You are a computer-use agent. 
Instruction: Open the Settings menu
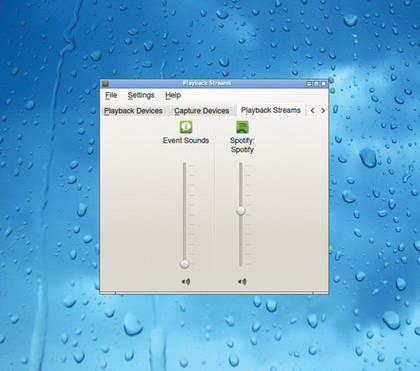pyautogui.click(x=141, y=95)
